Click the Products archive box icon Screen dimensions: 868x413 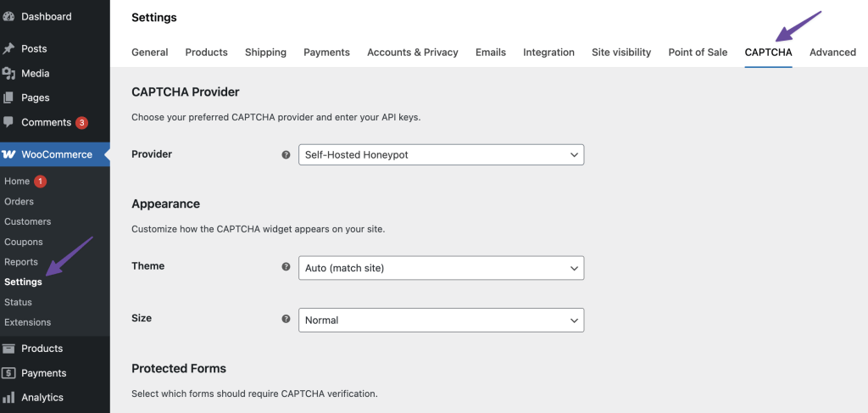click(x=8, y=349)
